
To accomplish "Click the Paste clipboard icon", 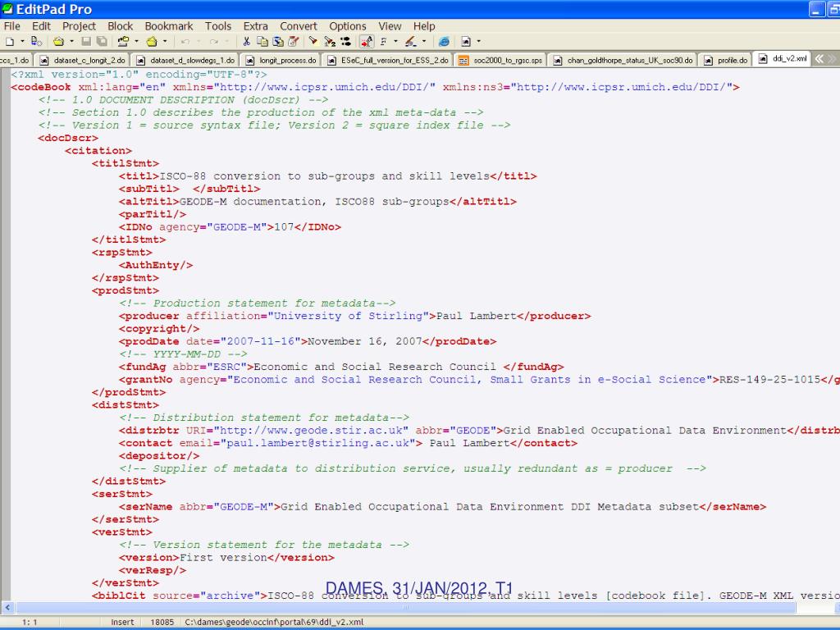I will coord(278,41).
